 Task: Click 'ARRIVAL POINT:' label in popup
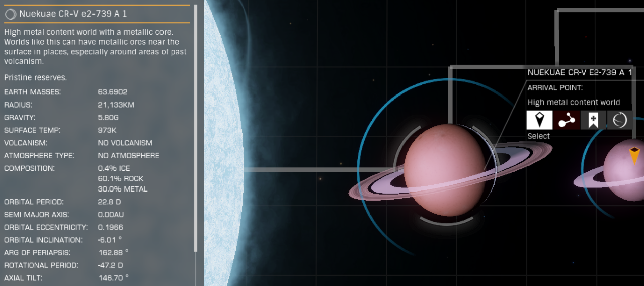(x=555, y=88)
